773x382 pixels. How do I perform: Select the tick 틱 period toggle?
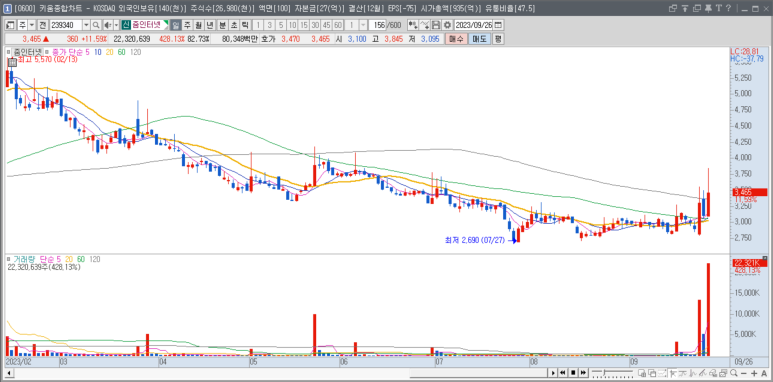[245, 25]
